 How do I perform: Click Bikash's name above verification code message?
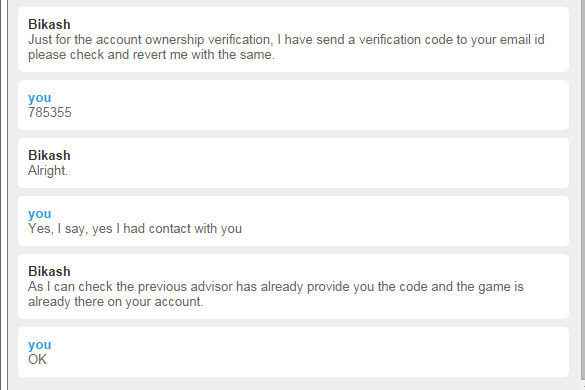[49, 24]
